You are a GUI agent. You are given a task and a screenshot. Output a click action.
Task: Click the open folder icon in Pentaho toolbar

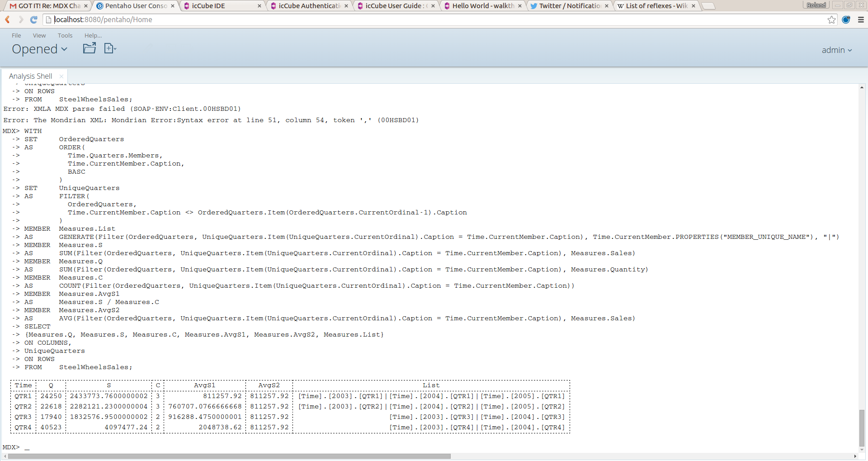[x=90, y=48]
